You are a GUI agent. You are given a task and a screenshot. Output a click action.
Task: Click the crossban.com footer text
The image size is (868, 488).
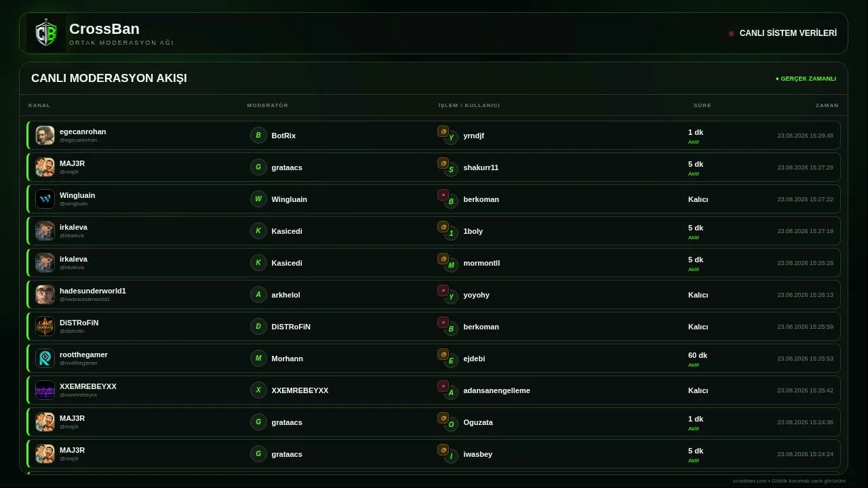[789, 481]
